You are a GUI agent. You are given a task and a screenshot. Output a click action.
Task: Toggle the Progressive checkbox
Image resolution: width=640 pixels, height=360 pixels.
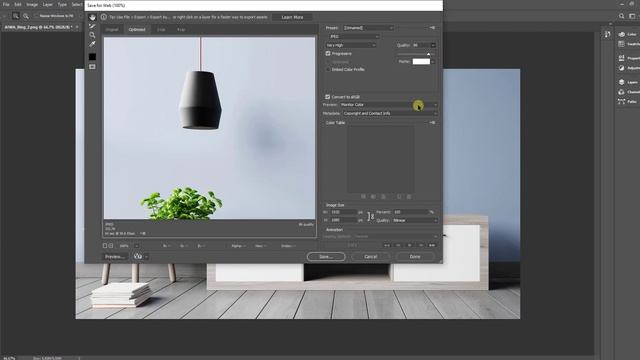328,53
